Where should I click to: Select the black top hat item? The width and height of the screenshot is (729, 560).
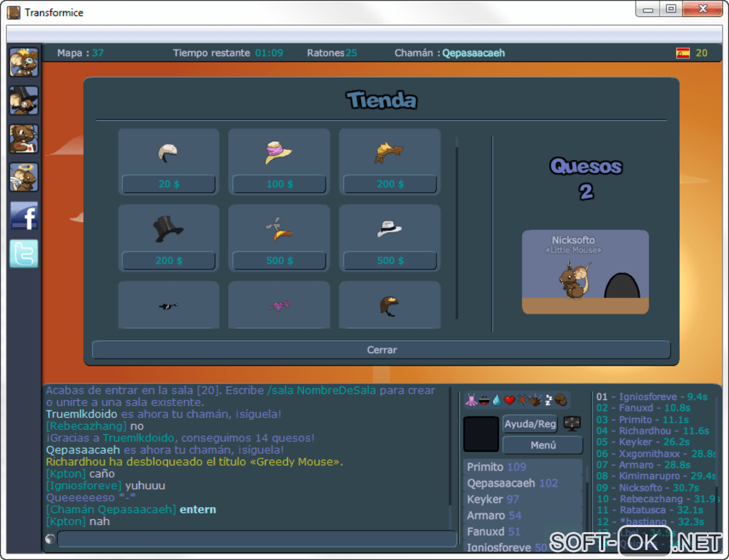tap(168, 229)
